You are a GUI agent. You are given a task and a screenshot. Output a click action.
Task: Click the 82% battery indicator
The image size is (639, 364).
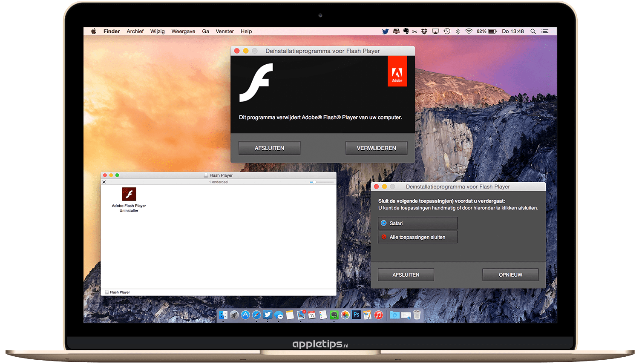pyautogui.click(x=486, y=31)
